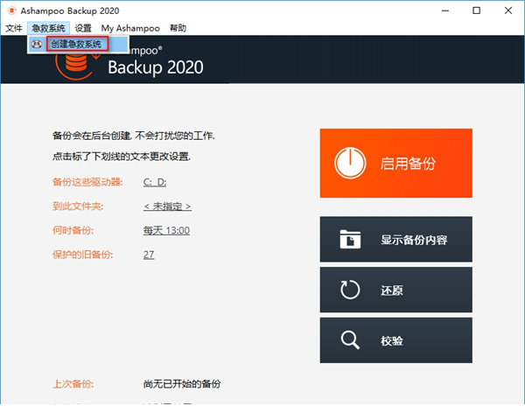
Task: Select 创建急救系统 menu entry
Action: [78, 45]
